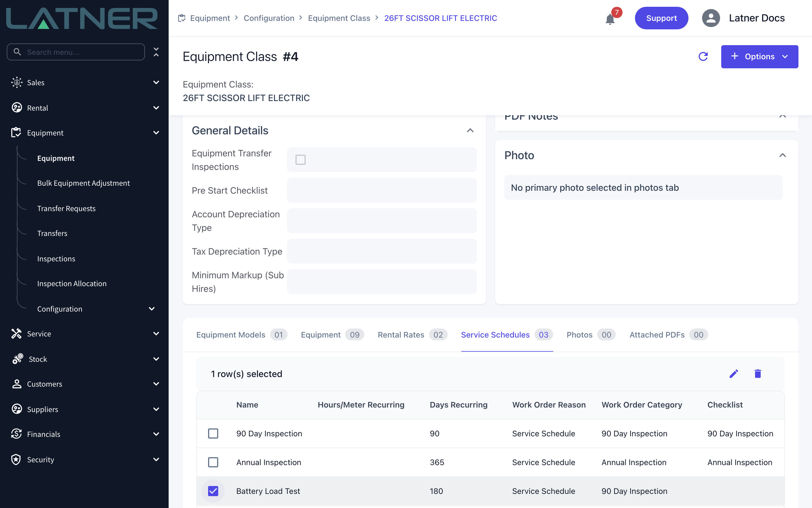812x508 pixels.
Task: Click the Search menu input field
Action: 76,52
